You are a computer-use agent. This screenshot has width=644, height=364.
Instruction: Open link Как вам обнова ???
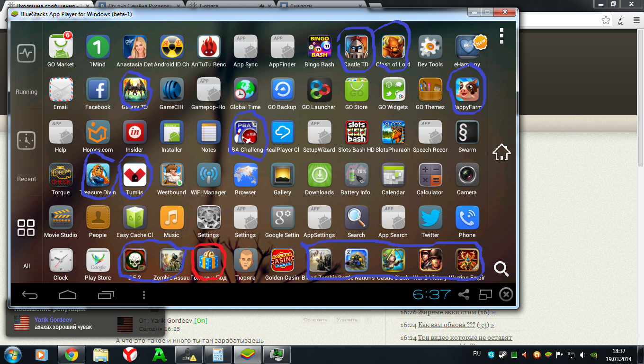click(447, 325)
